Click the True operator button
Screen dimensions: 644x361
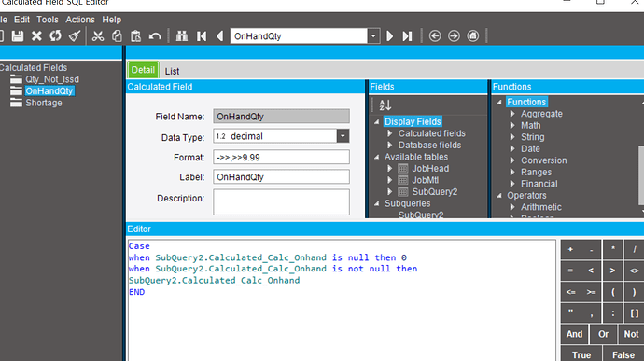pos(581,354)
